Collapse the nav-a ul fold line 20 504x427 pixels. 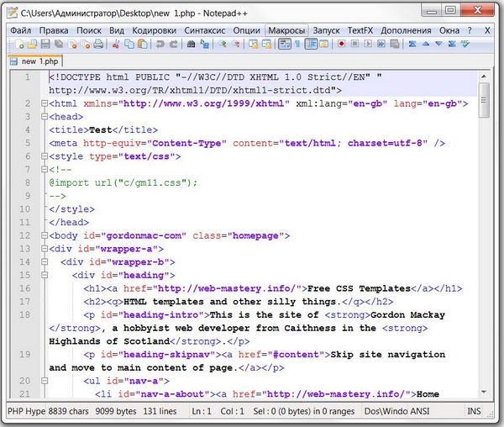coord(45,381)
